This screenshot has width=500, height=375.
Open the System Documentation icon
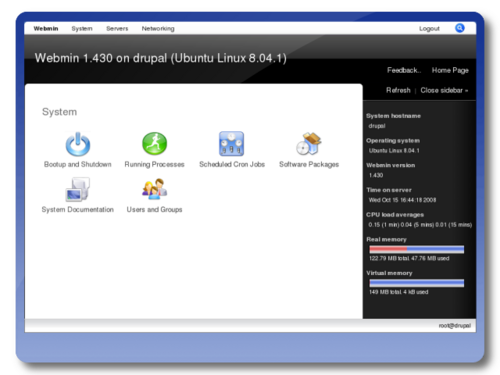tap(78, 189)
